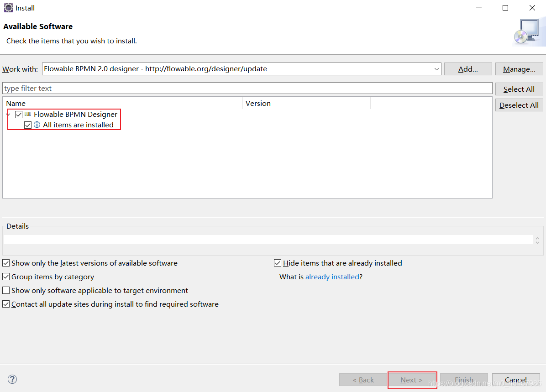Uncheck Hide items that are already installed
Viewport: 546px width, 392px height.
[x=278, y=263]
